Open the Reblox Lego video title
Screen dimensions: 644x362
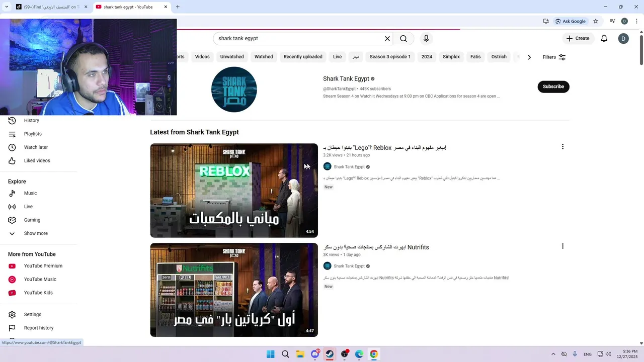click(385, 147)
